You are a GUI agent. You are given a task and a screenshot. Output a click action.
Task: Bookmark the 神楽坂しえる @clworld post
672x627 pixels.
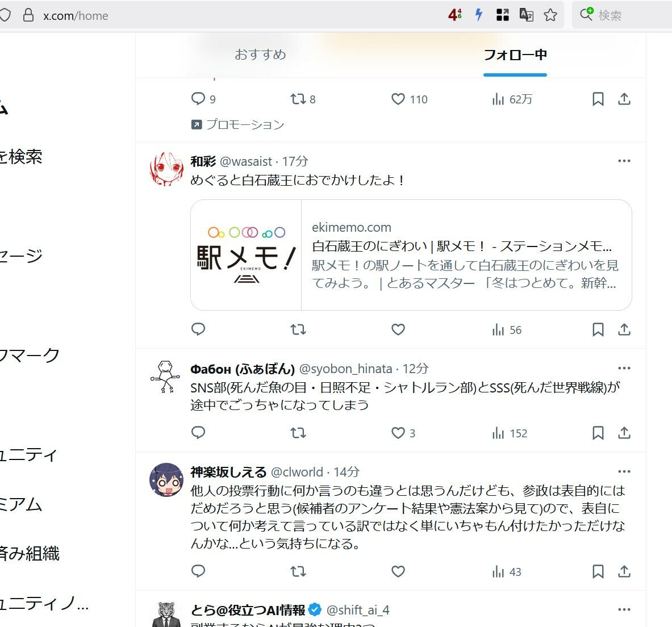click(x=598, y=571)
